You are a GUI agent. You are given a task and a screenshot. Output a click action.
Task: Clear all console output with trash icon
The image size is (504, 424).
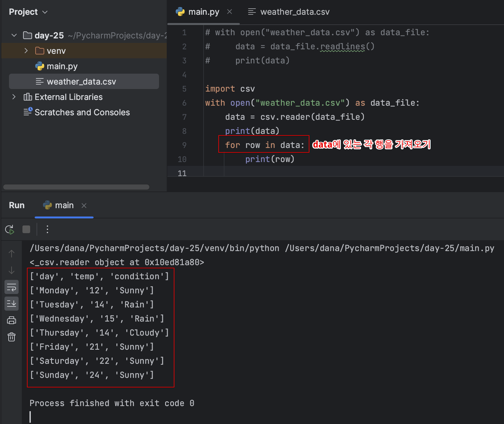pos(12,337)
